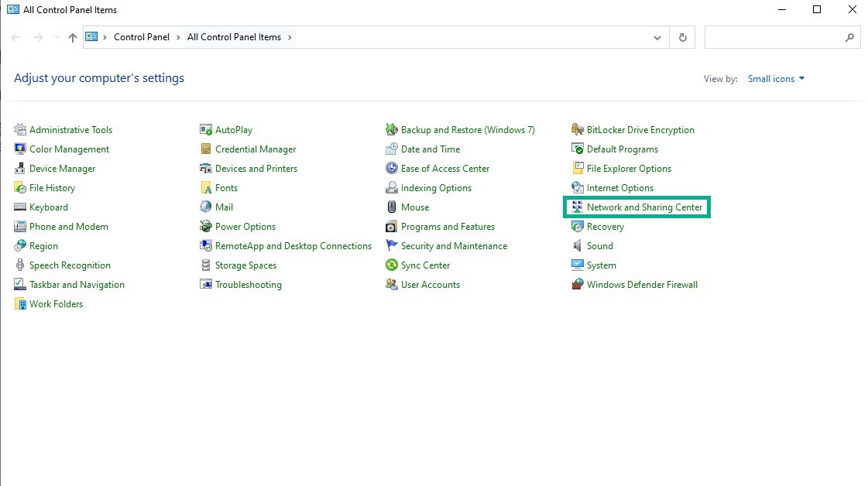The width and height of the screenshot is (868, 486).
Task: Click the Work Folders icon
Action: point(20,304)
